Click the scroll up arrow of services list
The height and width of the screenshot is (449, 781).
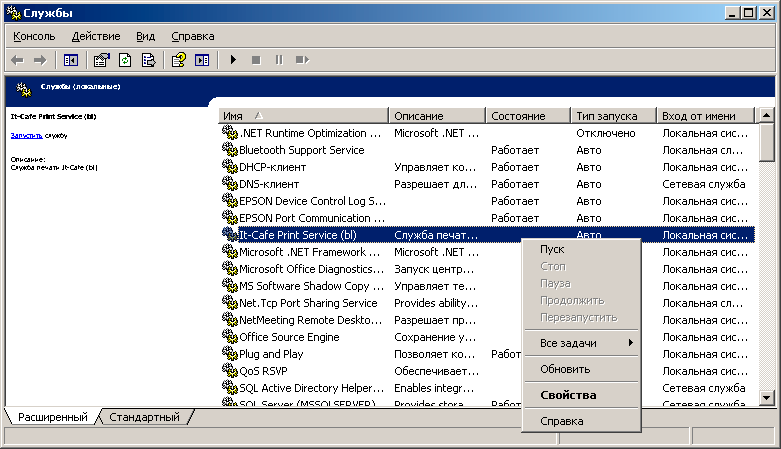pos(766,116)
